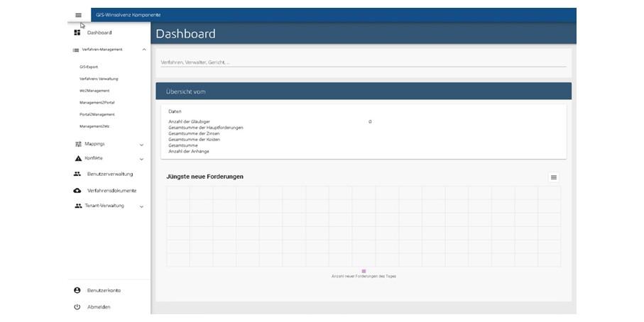The image size is (644, 322).
Task: Click the Dashboard grid icon in sidebar
Action: click(77, 33)
